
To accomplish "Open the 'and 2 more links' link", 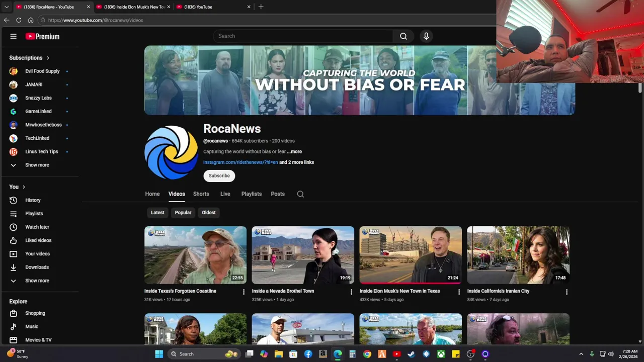I will 296,162.
